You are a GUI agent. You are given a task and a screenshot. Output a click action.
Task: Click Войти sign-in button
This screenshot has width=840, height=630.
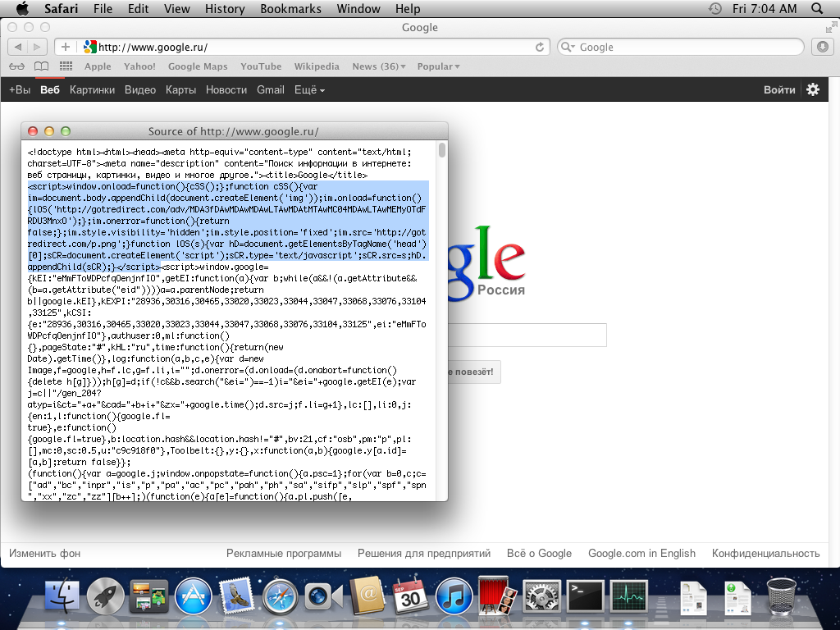coord(779,90)
